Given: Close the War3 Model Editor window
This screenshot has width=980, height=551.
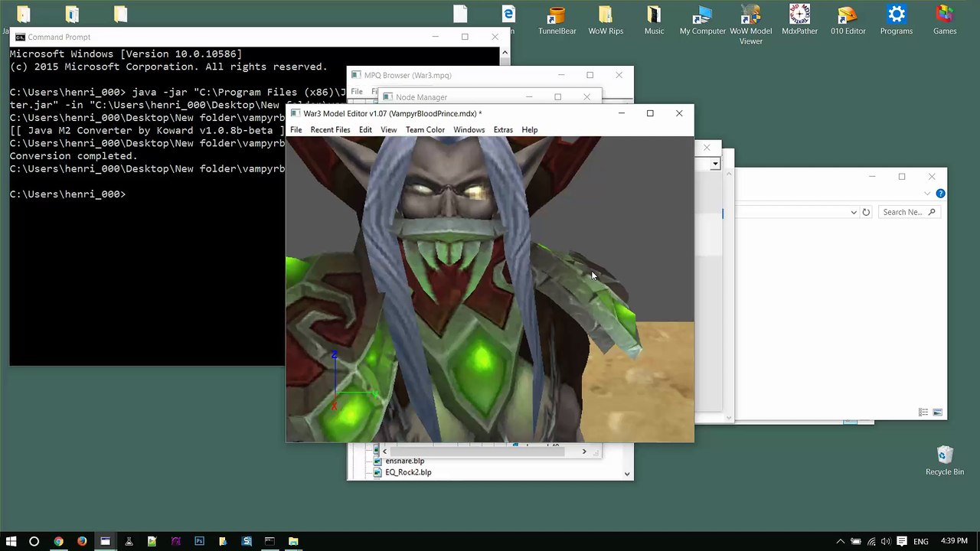Looking at the screenshot, I should (679, 113).
